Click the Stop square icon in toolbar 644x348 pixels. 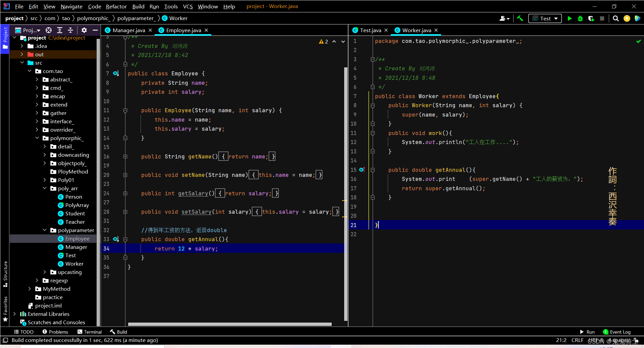[x=602, y=18]
